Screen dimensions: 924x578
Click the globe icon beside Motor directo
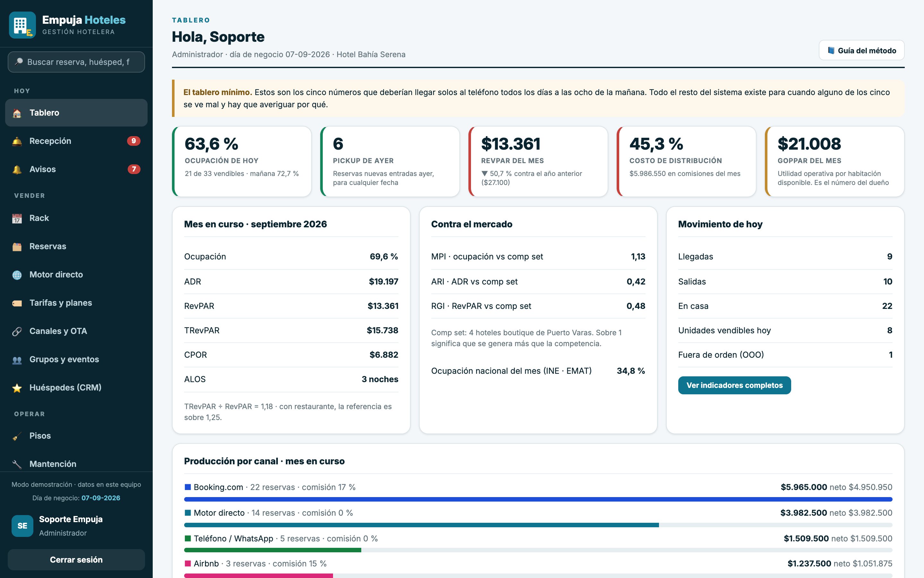point(17,275)
